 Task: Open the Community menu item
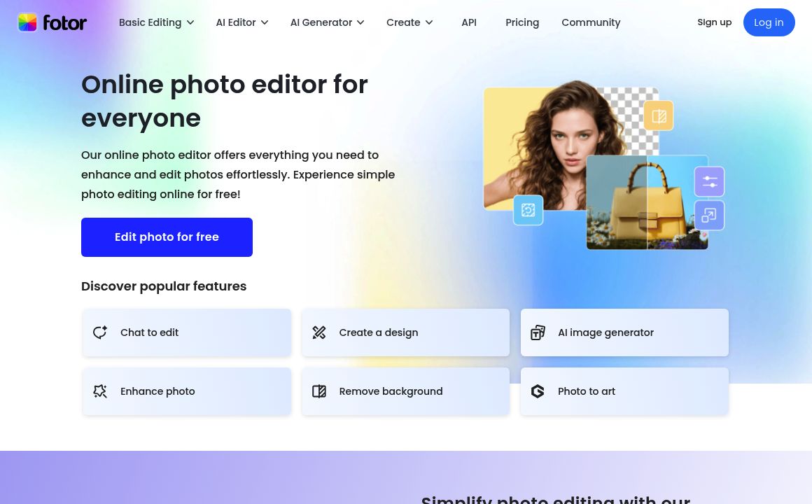click(591, 22)
